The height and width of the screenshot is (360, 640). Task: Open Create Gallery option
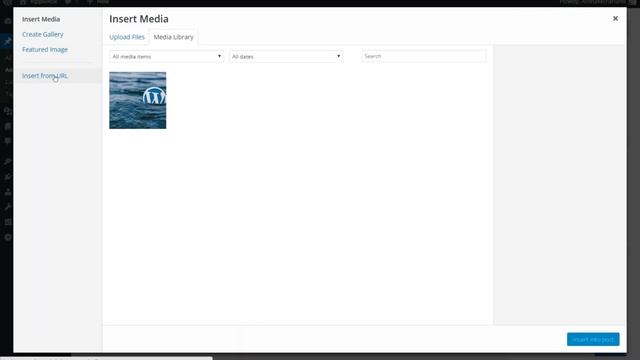(x=42, y=34)
